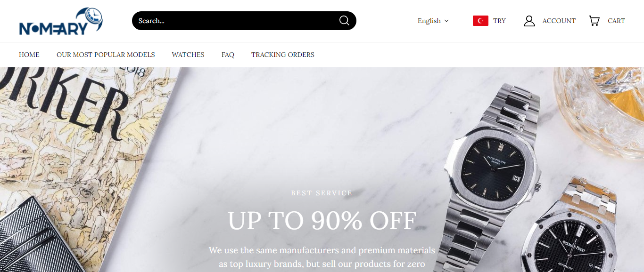Click the chevron next to English
644x272 pixels.
(446, 21)
